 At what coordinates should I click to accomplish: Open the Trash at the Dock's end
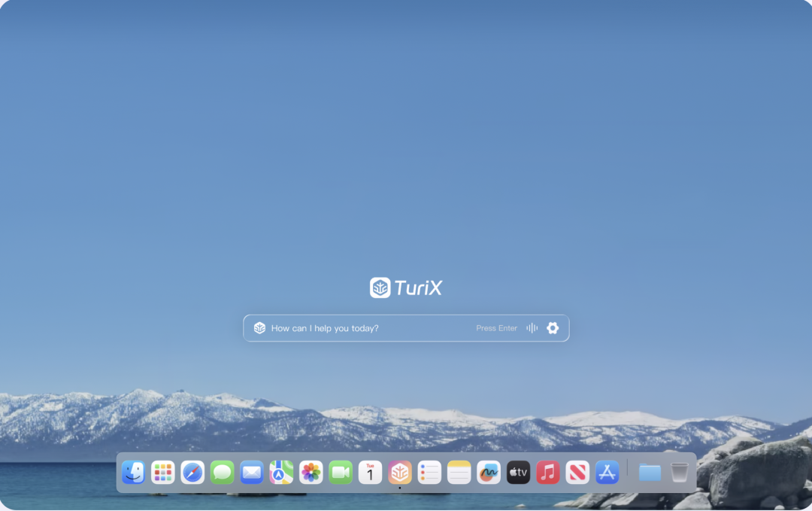679,473
